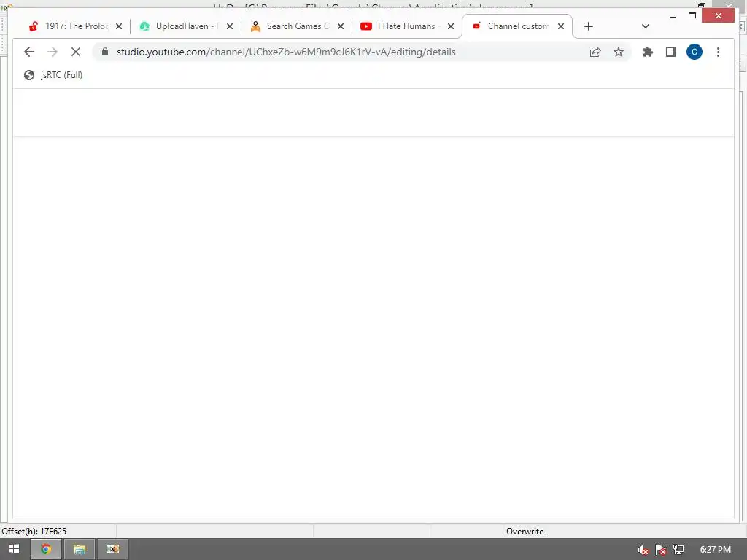Minimize the Chrome window
The image size is (747, 560).
672,16
